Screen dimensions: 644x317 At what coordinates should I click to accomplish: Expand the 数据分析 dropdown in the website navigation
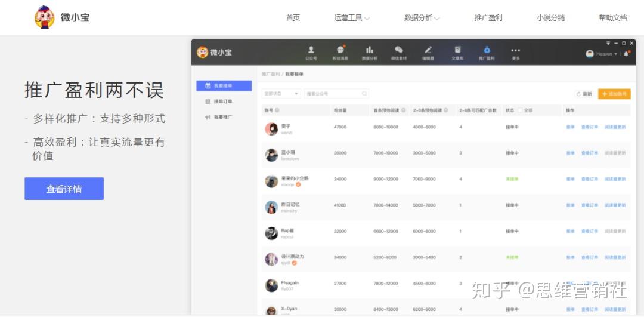coord(436,18)
